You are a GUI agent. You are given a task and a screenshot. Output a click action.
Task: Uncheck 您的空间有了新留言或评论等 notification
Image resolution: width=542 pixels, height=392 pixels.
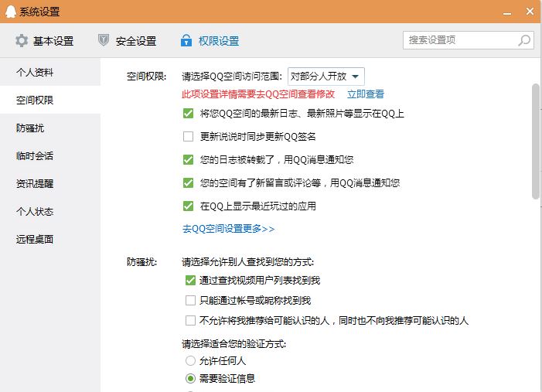[188, 183]
